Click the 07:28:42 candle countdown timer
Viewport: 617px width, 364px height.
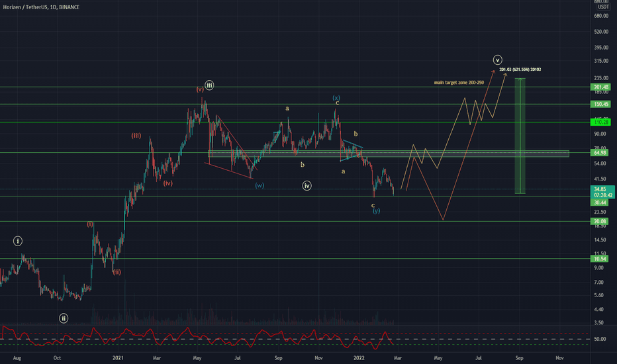(603, 195)
